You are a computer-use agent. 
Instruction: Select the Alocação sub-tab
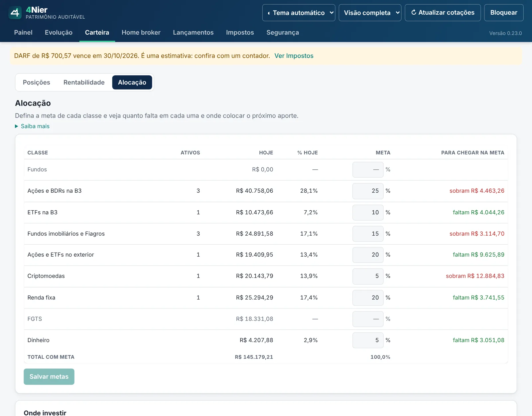(132, 83)
